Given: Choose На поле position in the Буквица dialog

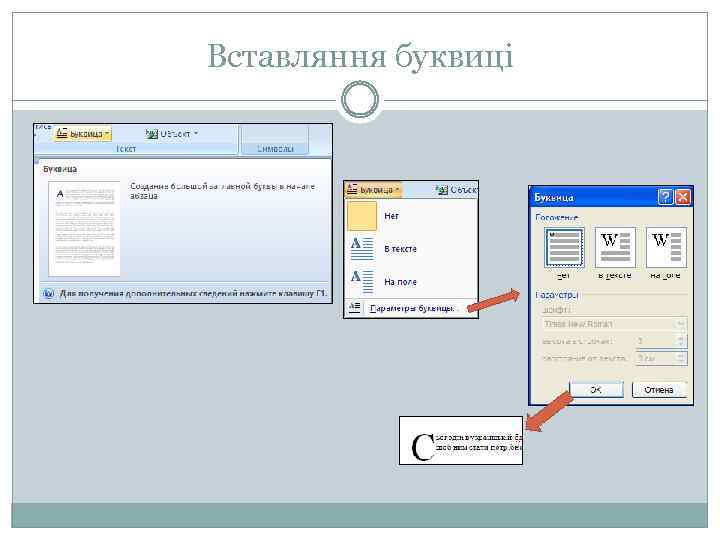Looking at the screenshot, I should 666,248.
